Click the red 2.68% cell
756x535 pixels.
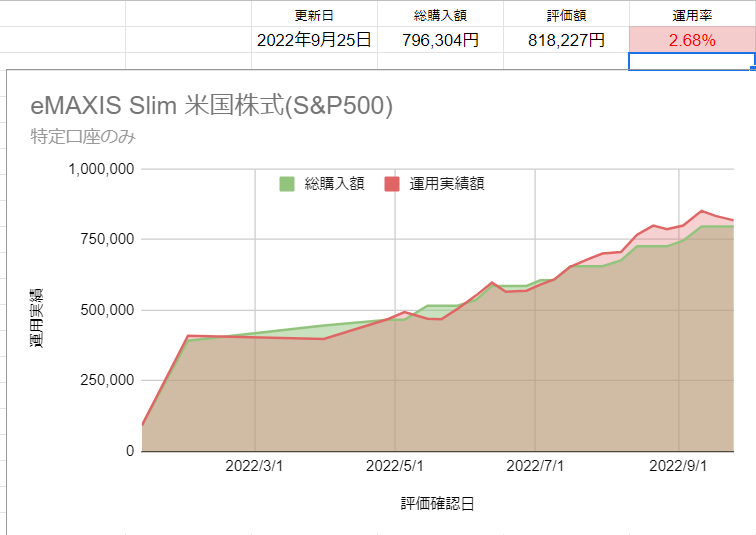[x=692, y=40]
